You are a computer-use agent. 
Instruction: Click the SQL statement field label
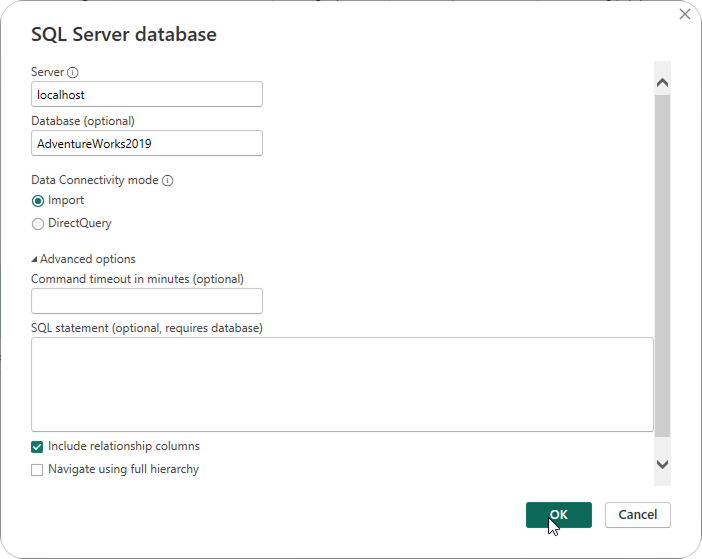pyautogui.click(x=147, y=328)
